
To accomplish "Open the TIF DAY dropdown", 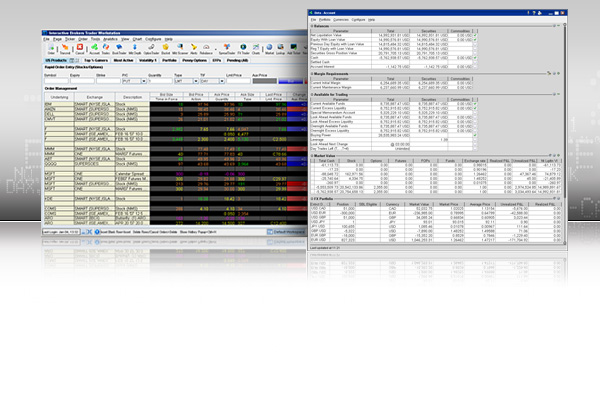I will [x=222, y=81].
